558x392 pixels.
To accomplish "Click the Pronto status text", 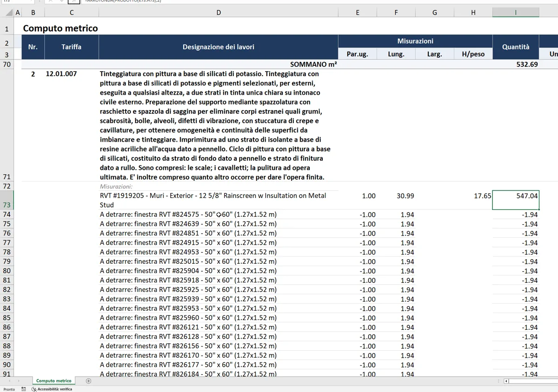I will [9, 389].
